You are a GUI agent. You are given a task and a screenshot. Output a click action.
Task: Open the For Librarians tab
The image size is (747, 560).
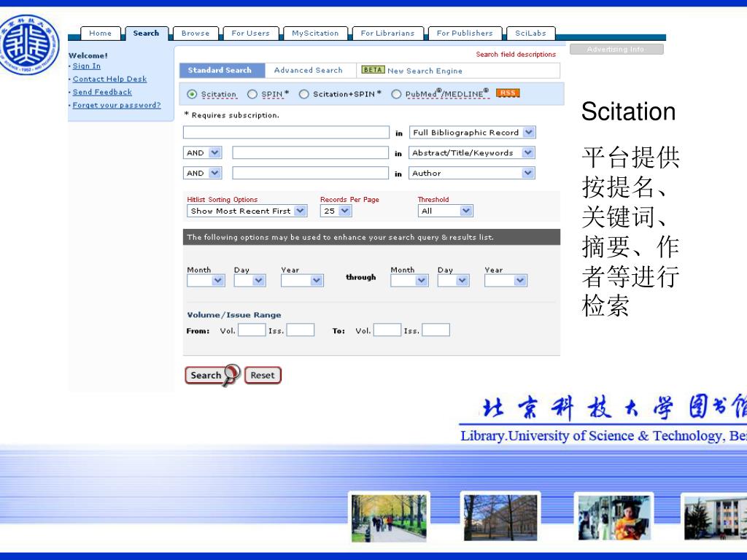pos(388,34)
